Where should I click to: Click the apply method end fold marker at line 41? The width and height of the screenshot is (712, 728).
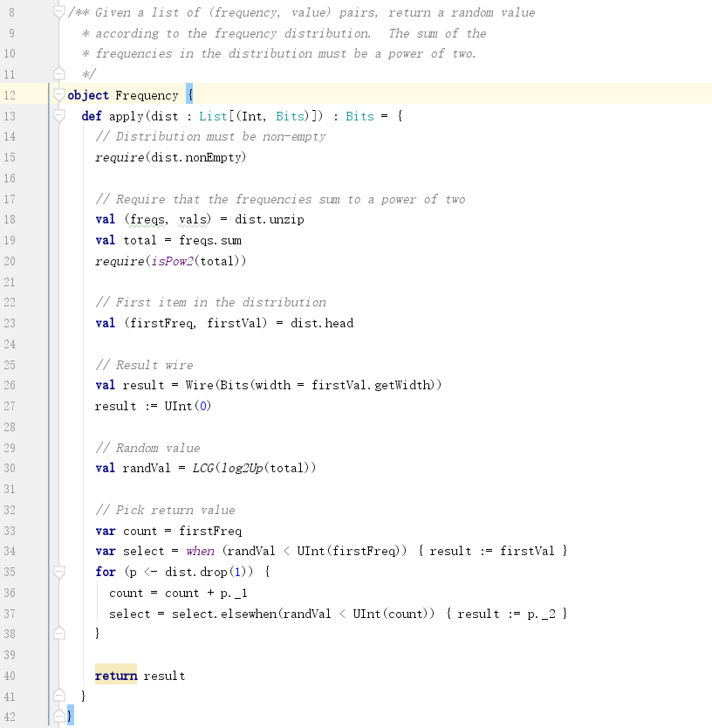[59, 696]
